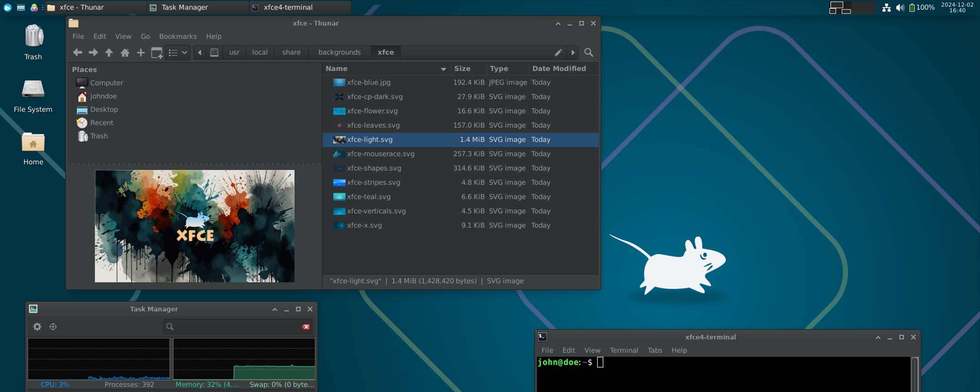Switch to Task Manager in the taskbar
The image size is (980, 392).
[184, 7]
